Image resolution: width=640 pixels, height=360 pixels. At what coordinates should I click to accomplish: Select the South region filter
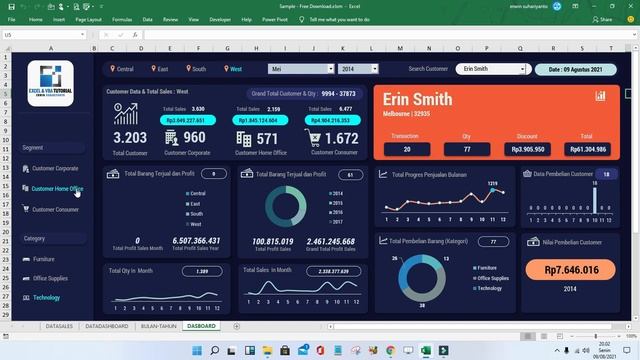[x=196, y=69]
